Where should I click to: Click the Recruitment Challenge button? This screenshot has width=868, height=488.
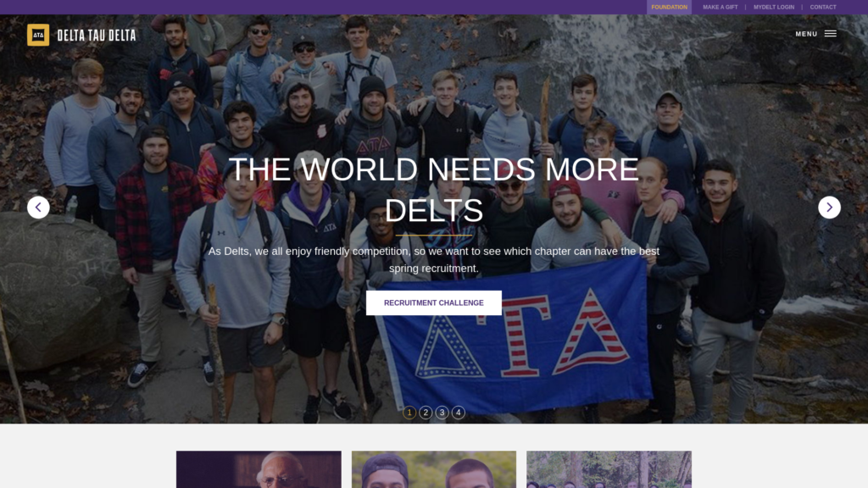pos(434,302)
